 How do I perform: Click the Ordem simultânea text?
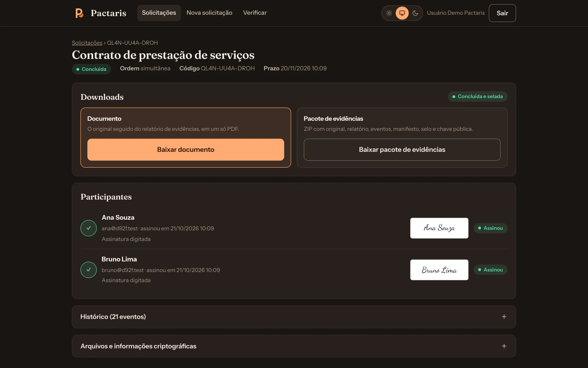(145, 68)
